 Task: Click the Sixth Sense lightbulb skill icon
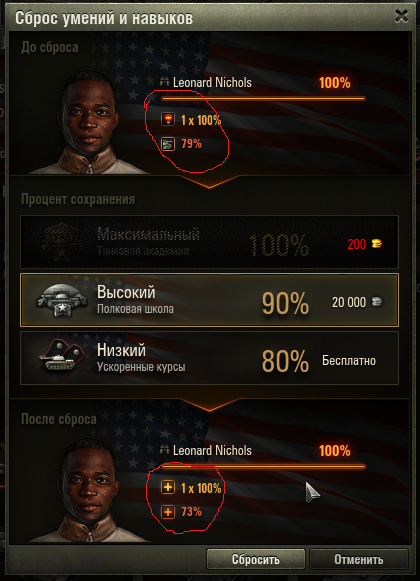[168, 120]
